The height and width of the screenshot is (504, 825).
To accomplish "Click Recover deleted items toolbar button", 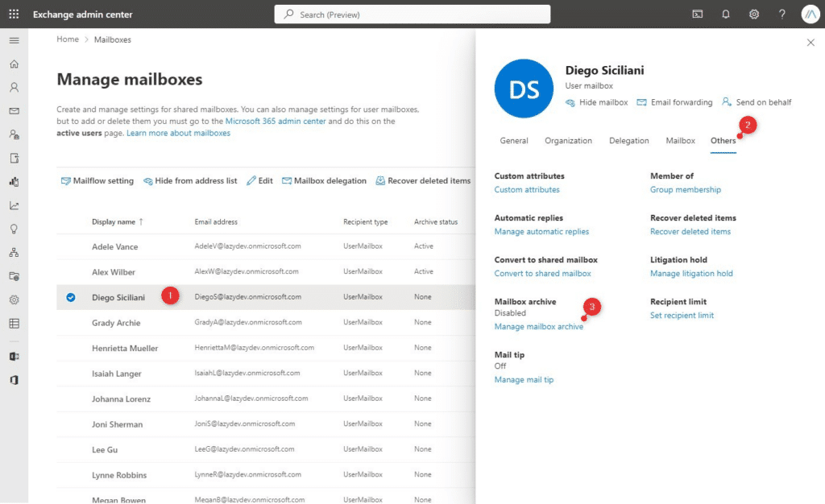I will (423, 181).
